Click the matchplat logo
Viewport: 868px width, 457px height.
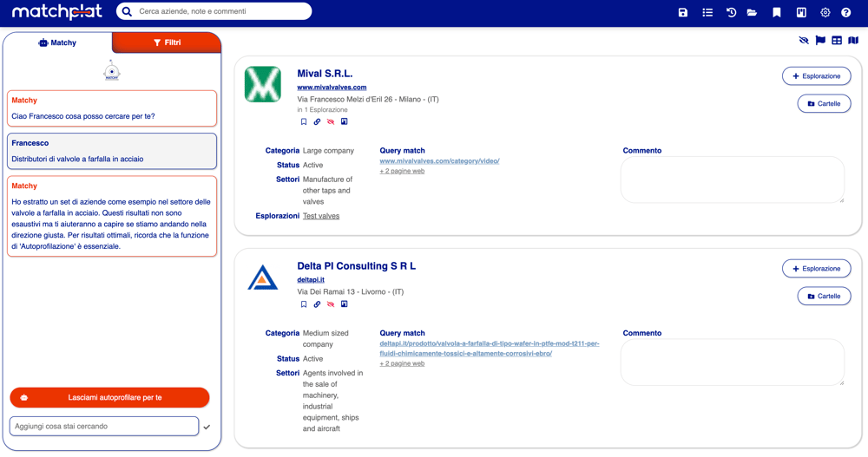click(x=57, y=11)
